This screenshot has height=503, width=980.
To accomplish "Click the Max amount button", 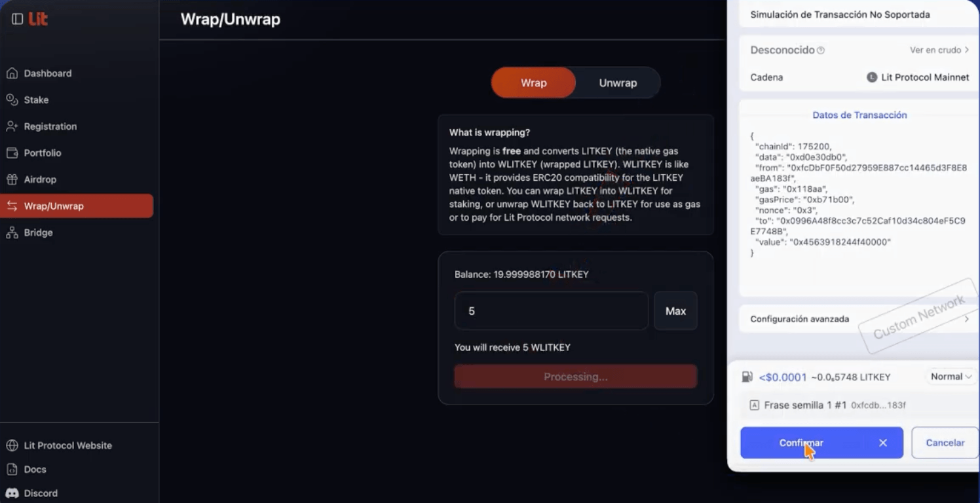I will [675, 310].
